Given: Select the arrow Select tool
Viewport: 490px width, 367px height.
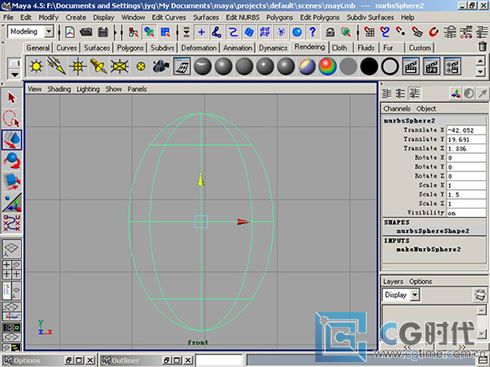Looking at the screenshot, I should pos(12,98).
